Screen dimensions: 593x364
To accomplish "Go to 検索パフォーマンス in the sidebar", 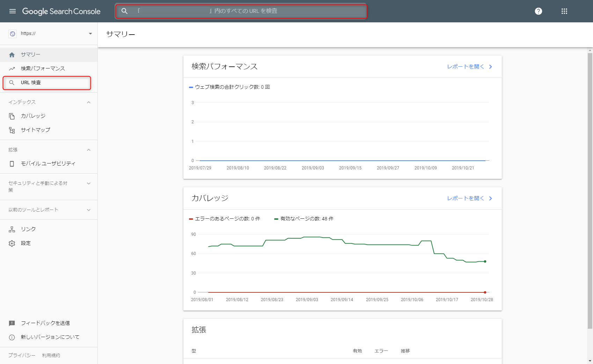I will click(49, 68).
